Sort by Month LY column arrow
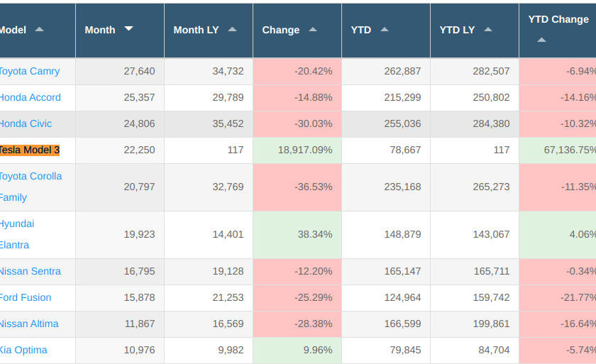This screenshot has height=364, width=596. coord(232,29)
